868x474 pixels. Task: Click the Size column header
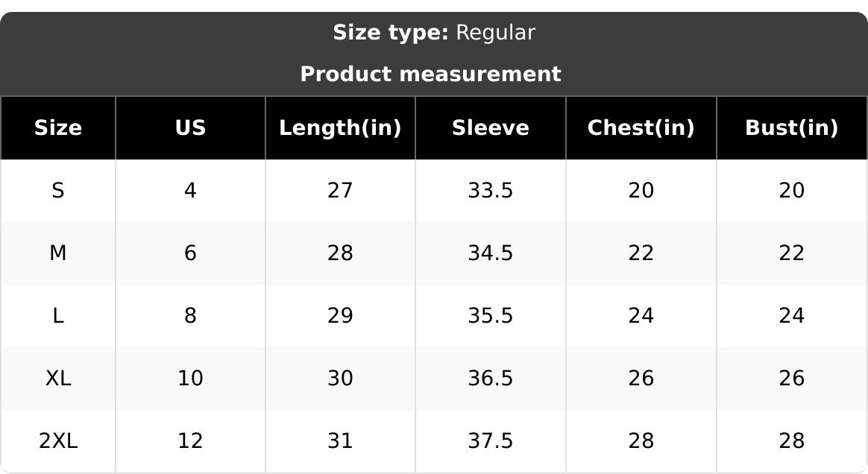coord(58,128)
